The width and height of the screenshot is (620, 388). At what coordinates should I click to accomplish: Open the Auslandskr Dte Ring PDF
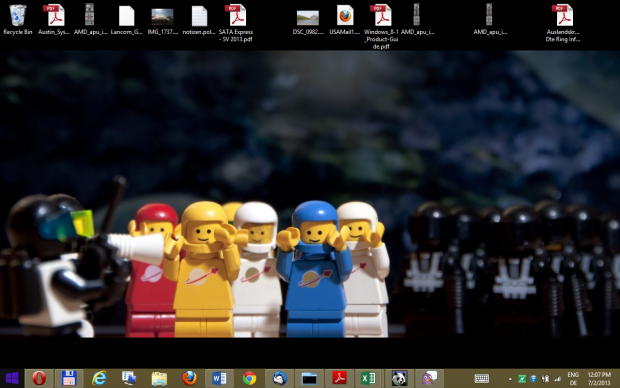click(563, 23)
